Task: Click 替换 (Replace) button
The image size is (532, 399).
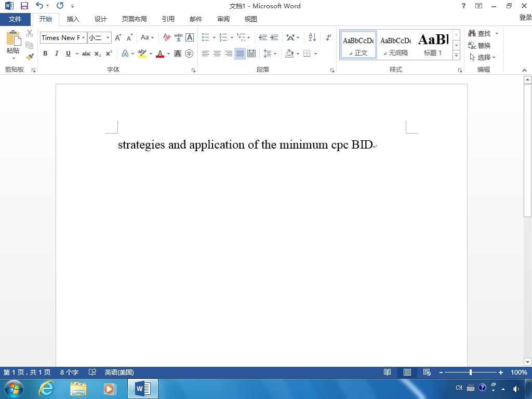Action: 480,45
